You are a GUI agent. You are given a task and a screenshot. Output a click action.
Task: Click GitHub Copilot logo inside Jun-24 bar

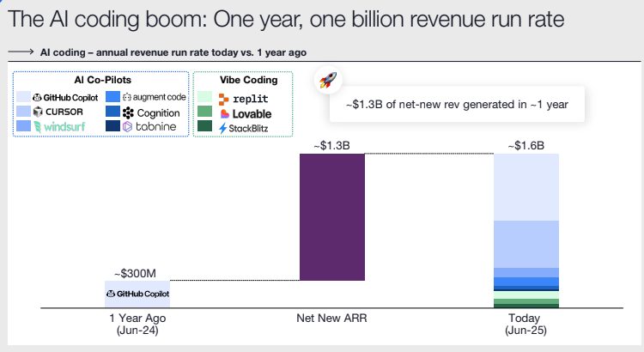(137, 294)
